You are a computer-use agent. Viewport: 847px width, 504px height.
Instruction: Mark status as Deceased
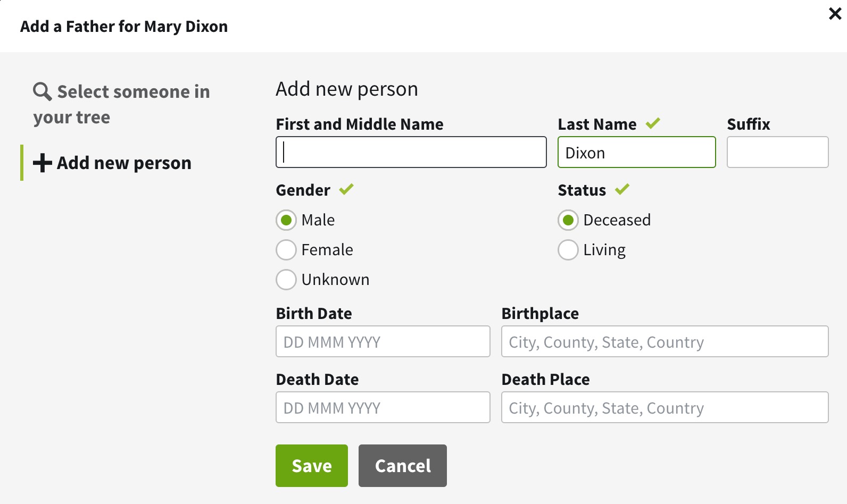pyautogui.click(x=568, y=220)
